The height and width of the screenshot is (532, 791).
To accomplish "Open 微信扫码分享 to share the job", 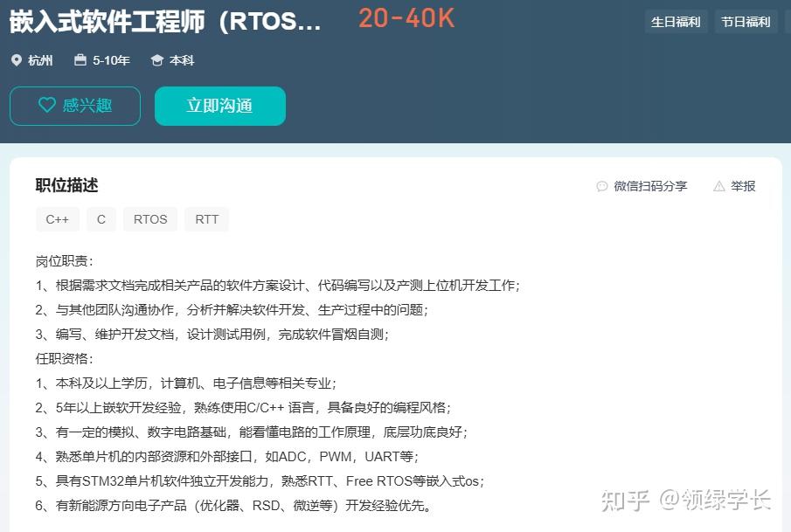I will click(x=650, y=186).
